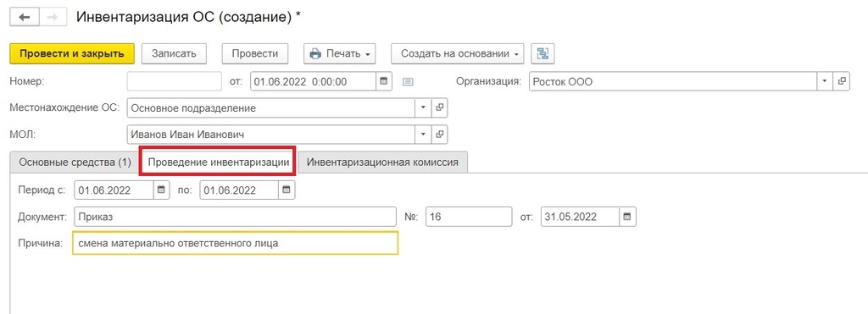Click the comment icon next to date field
The image size is (868, 314).
coord(408,82)
